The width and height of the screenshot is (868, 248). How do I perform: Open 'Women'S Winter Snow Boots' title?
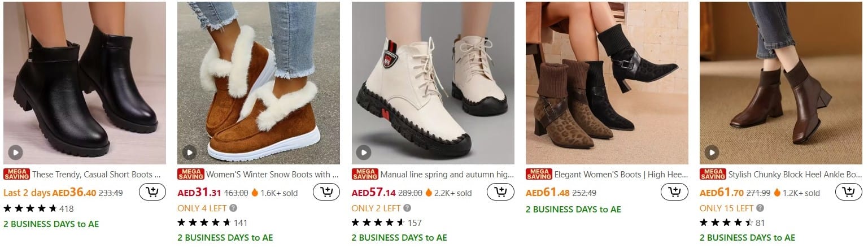[272, 175]
